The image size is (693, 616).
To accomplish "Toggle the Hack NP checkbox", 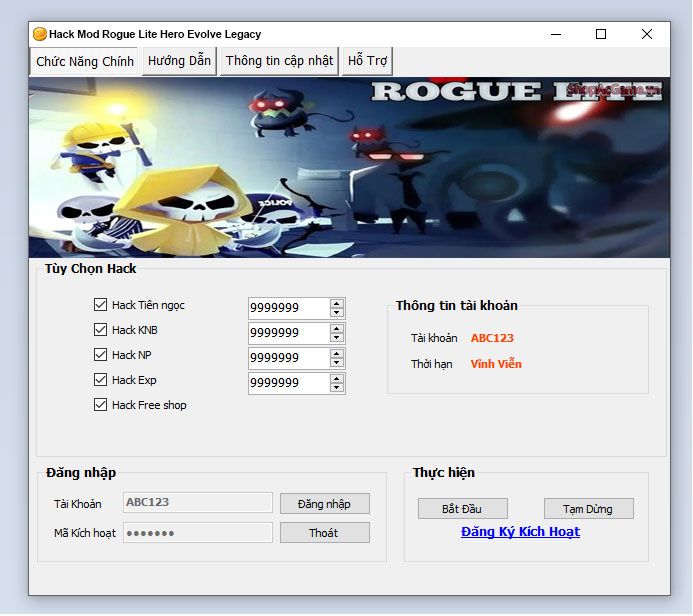I will pyautogui.click(x=100, y=354).
